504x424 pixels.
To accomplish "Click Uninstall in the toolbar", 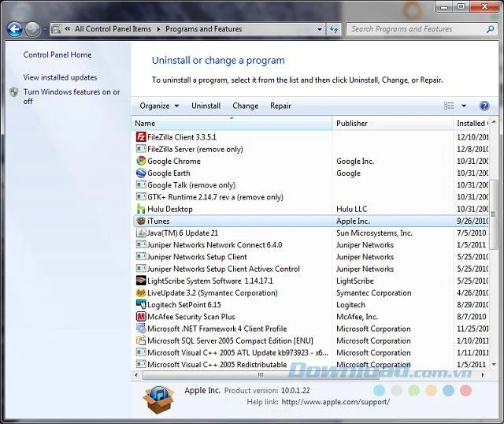I will point(206,106).
